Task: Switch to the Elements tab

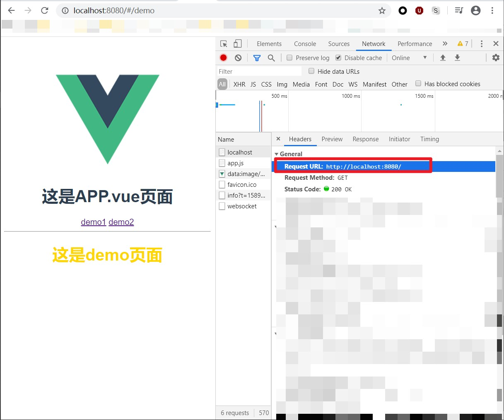Action: 269,44
